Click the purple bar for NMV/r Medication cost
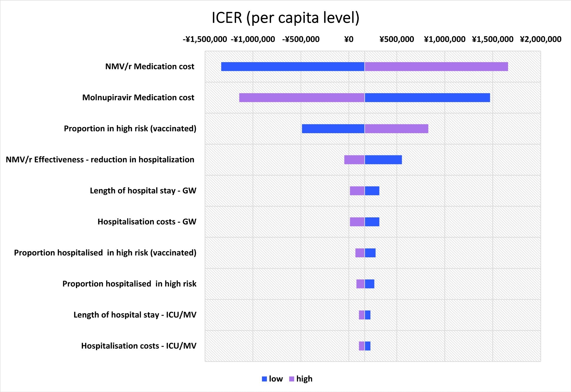Image resolution: width=571 pixels, height=392 pixels. point(436,67)
